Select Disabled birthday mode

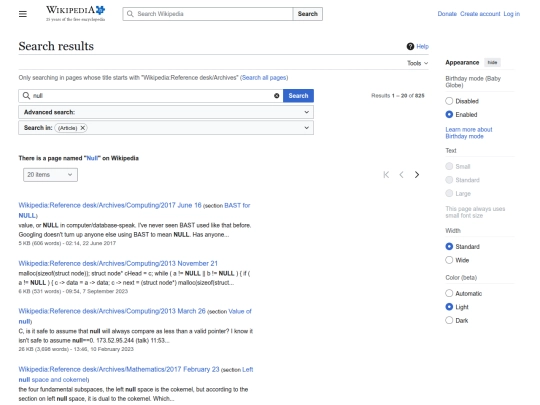(x=449, y=101)
